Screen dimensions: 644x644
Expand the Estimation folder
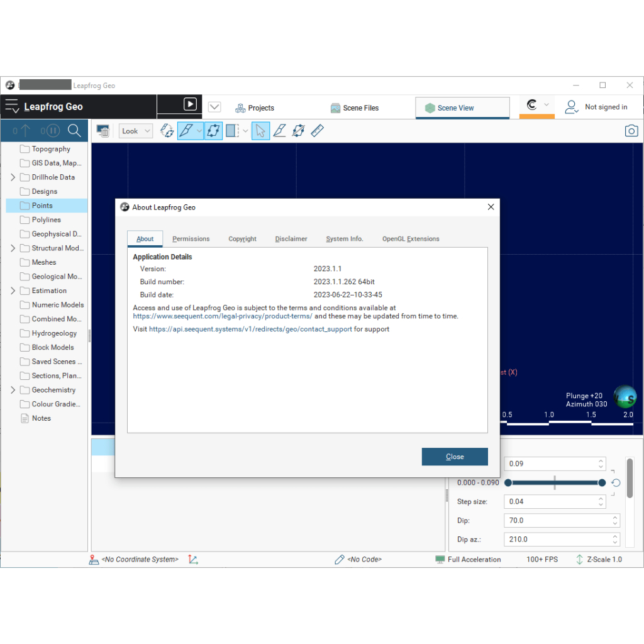[13, 291]
